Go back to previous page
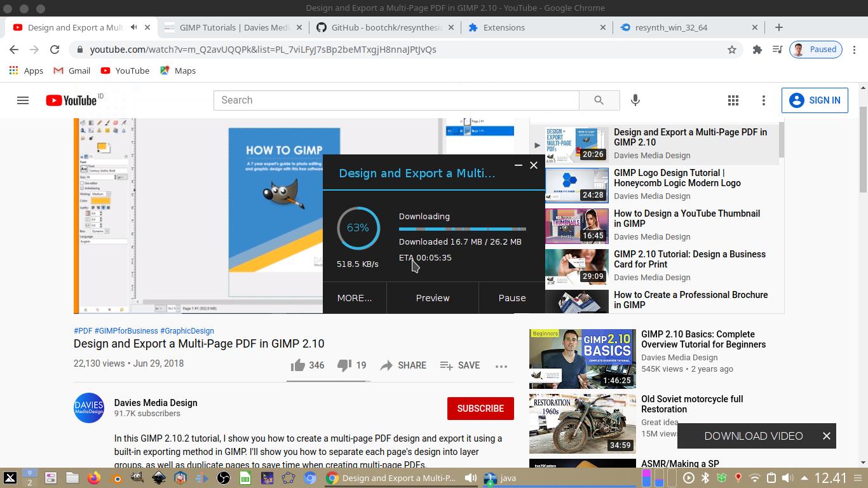Image resolution: width=868 pixels, height=488 pixels. point(14,50)
